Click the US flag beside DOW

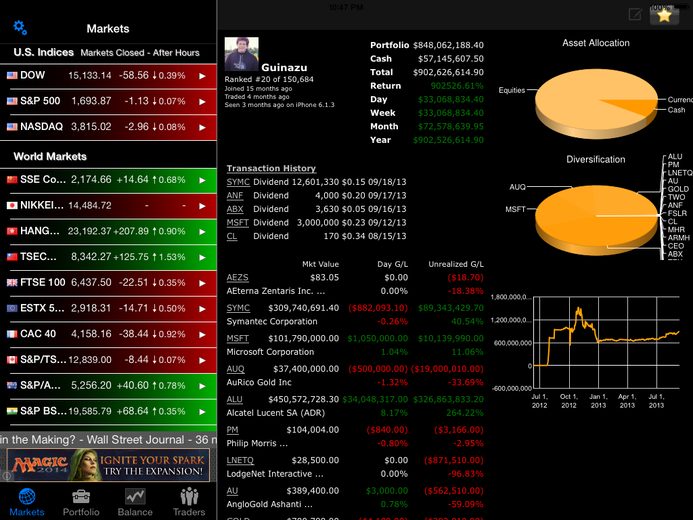(12, 76)
